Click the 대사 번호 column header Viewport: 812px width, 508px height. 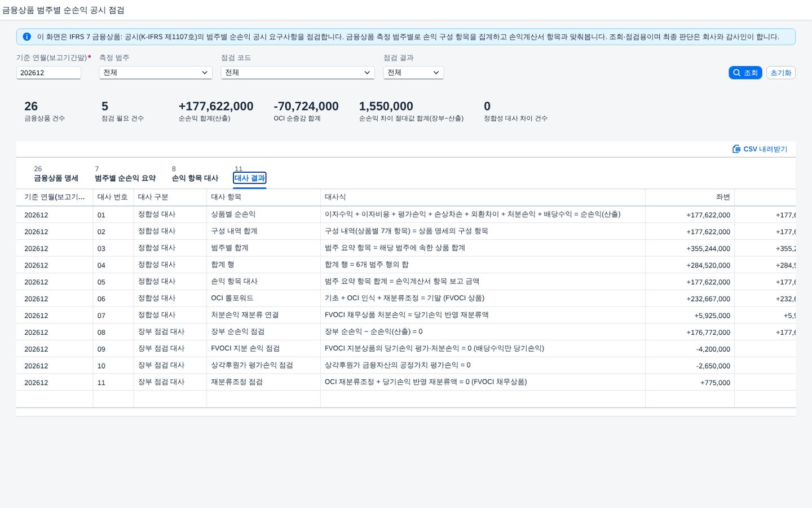(113, 197)
